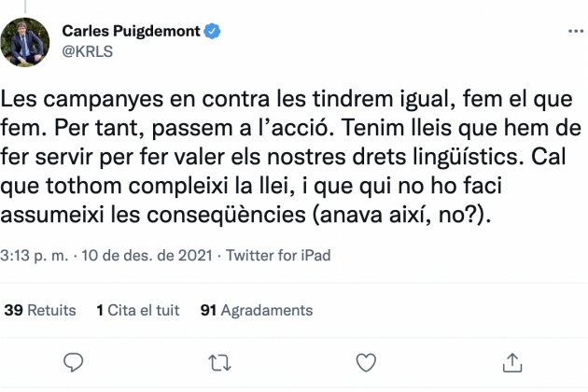The height and width of the screenshot is (392, 588).
Task: View the 91 Agradaments list
Action: 257,310
